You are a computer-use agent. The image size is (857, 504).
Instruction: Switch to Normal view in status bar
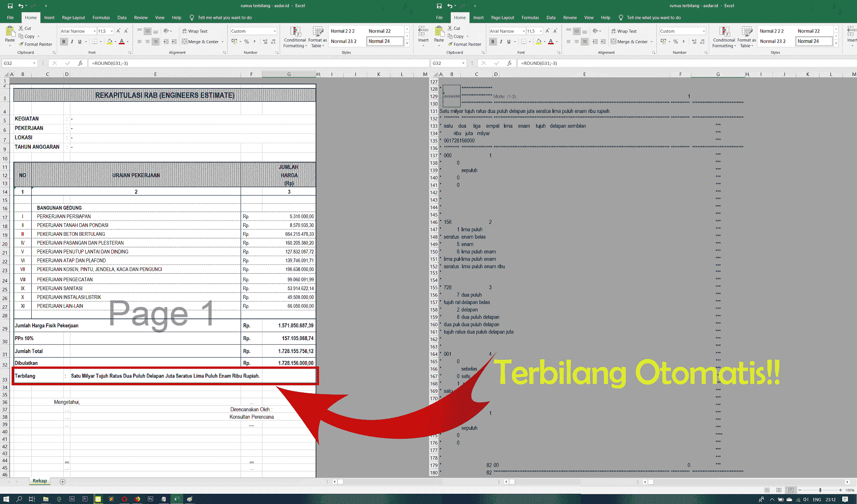pos(767,490)
